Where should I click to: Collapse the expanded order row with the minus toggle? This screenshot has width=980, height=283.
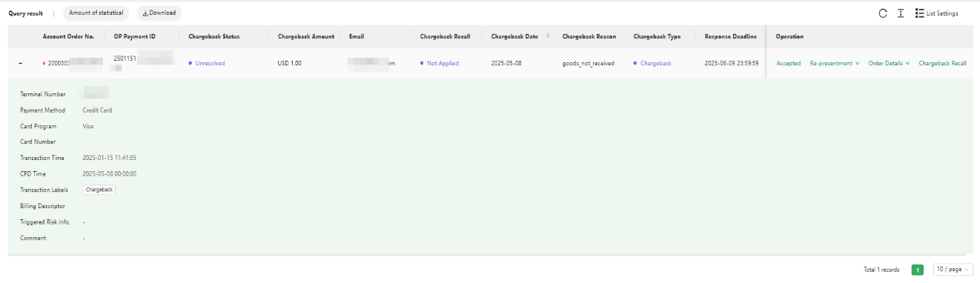coord(20,63)
